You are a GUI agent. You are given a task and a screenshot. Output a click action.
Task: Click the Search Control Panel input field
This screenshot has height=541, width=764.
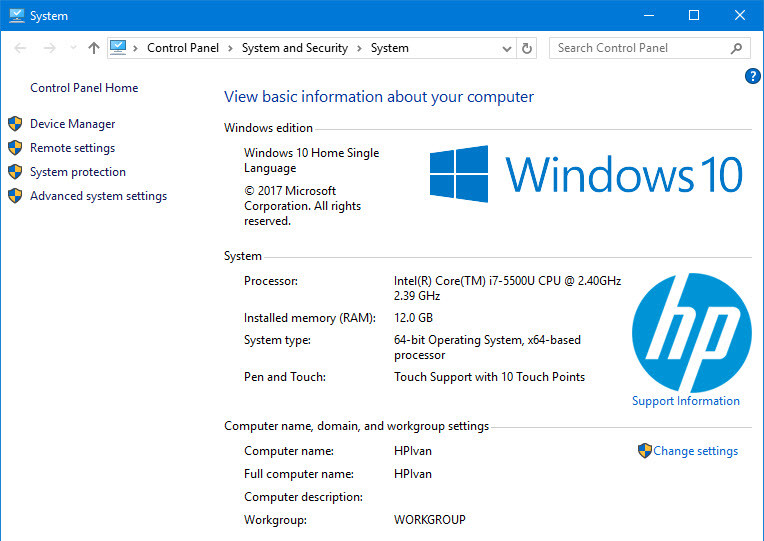(638, 48)
